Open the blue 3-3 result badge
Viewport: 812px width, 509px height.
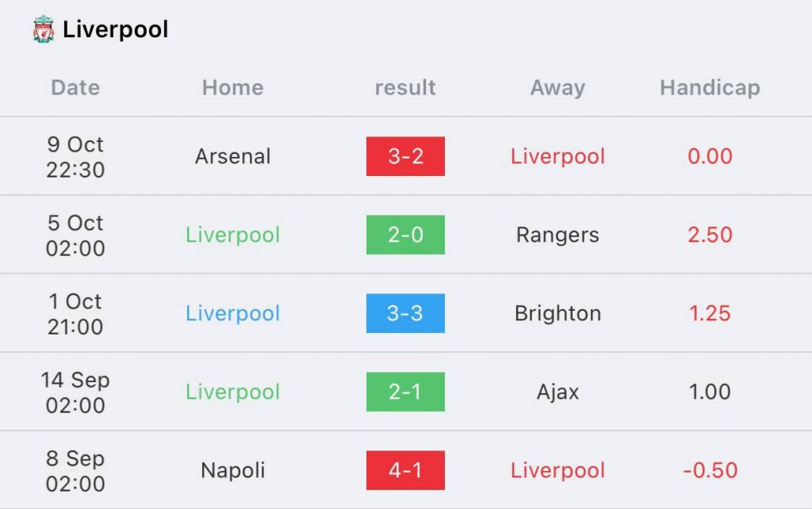[x=405, y=313]
